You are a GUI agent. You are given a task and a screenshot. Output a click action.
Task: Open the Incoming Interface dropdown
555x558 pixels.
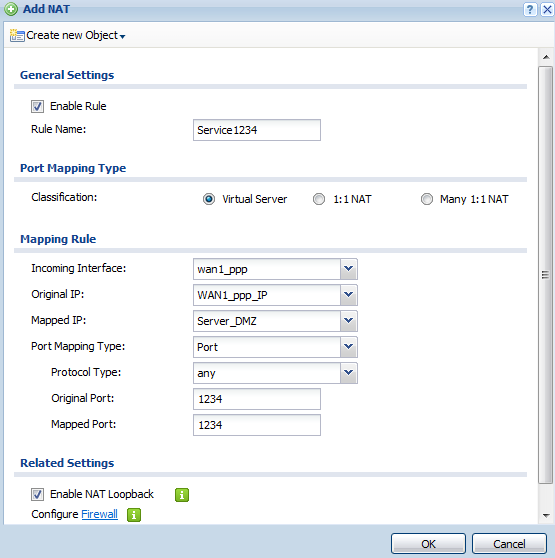pyautogui.click(x=349, y=269)
